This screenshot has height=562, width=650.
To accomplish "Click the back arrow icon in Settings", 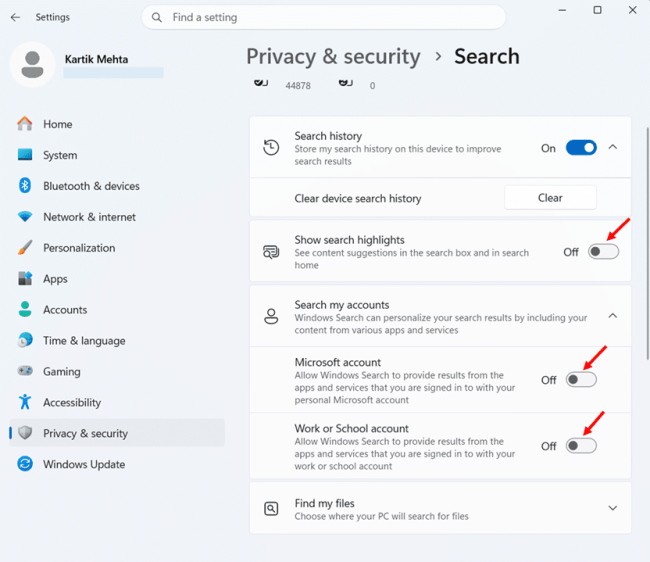I will point(15,17).
